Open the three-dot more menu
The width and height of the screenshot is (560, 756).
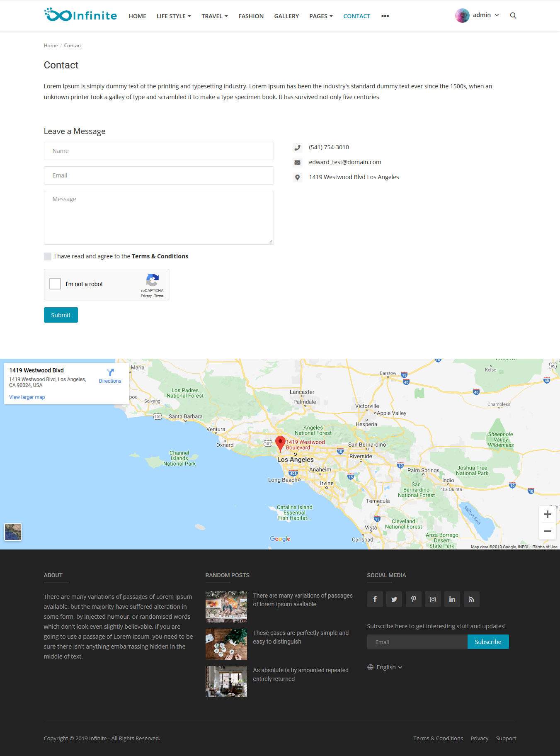coord(385,16)
